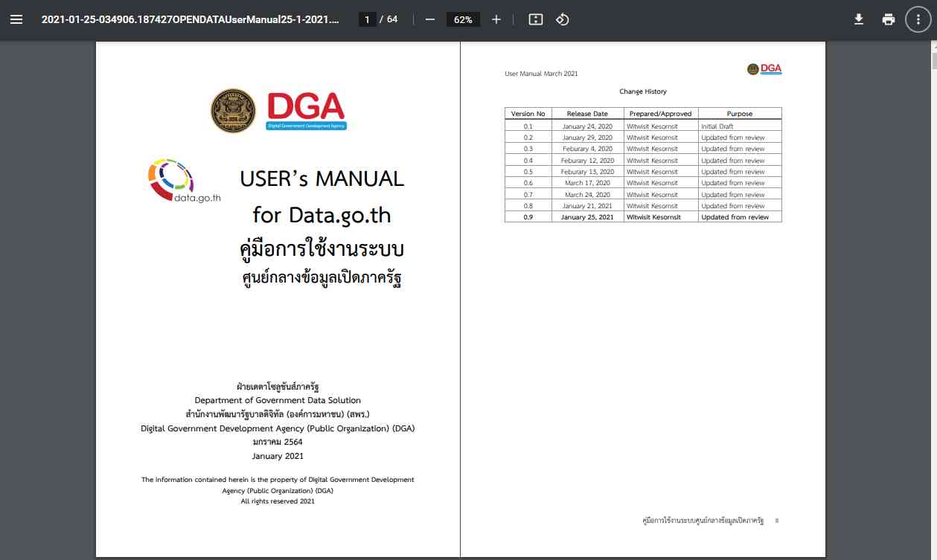Click the large DGA logo on the cover
Viewport: 937px width, 560px height.
pos(306,110)
